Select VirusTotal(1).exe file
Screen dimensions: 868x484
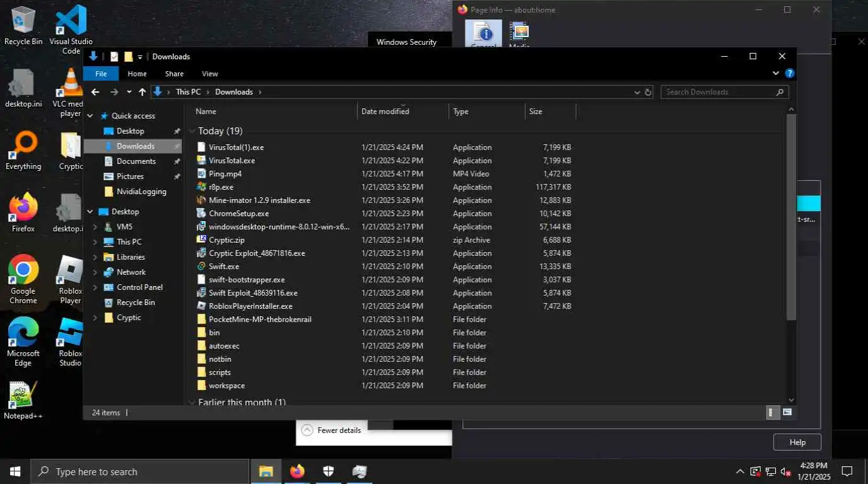[x=236, y=147]
